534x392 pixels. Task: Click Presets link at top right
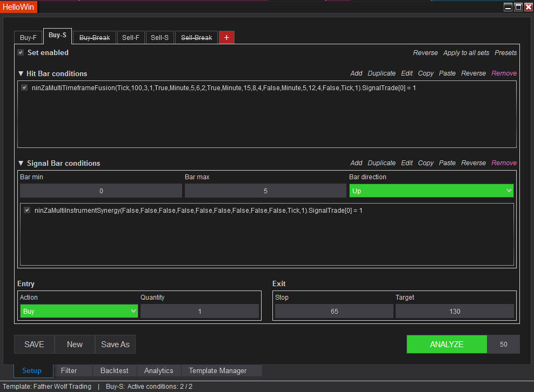(505, 53)
